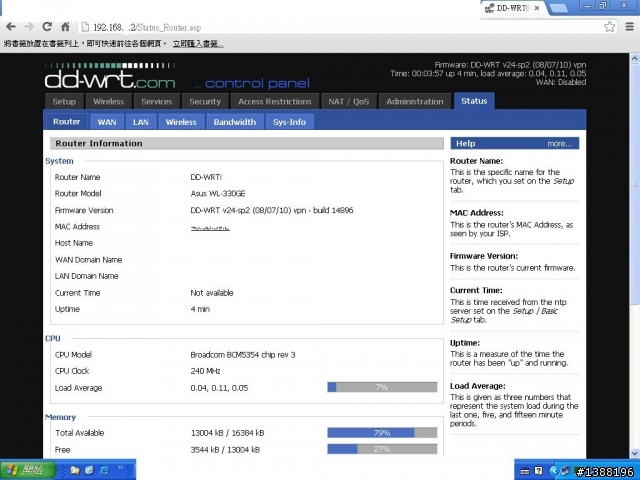640x480 pixels.
Task: Launch the folder icon in Quick Launch
Action: [x=75, y=470]
